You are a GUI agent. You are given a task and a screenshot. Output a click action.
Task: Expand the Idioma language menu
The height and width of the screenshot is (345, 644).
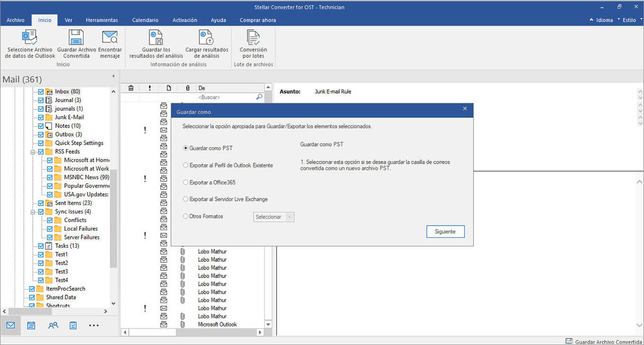[604, 20]
